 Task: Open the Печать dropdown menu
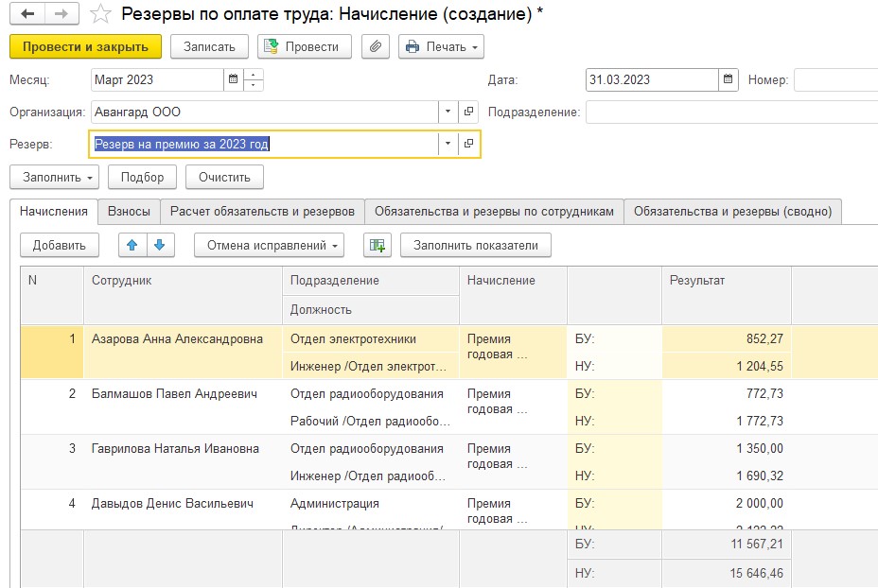click(x=441, y=46)
